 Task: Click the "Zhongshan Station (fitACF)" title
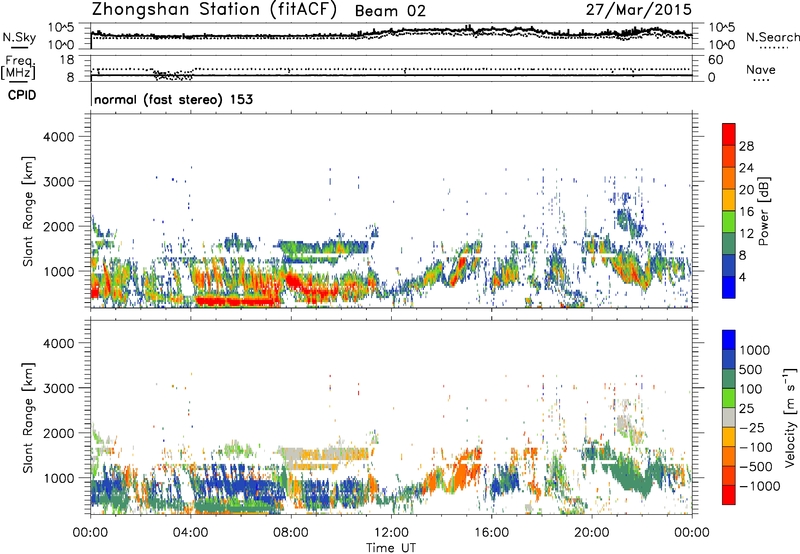214,10
